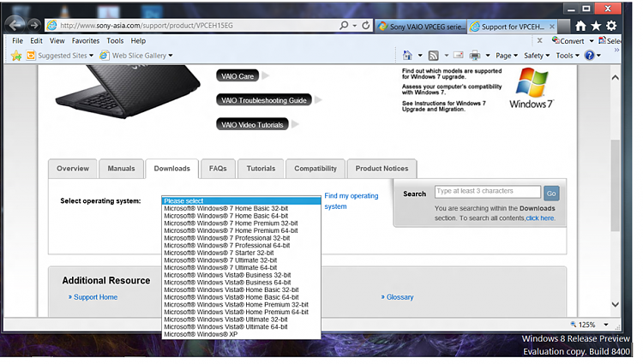
Task: Open the View menu
Action: [x=57, y=40]
